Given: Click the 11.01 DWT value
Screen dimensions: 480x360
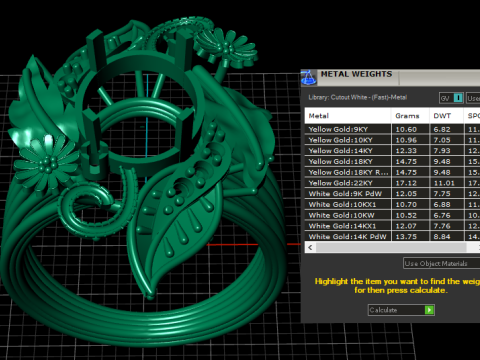Looking at the screenshot, I should point(444,183).
